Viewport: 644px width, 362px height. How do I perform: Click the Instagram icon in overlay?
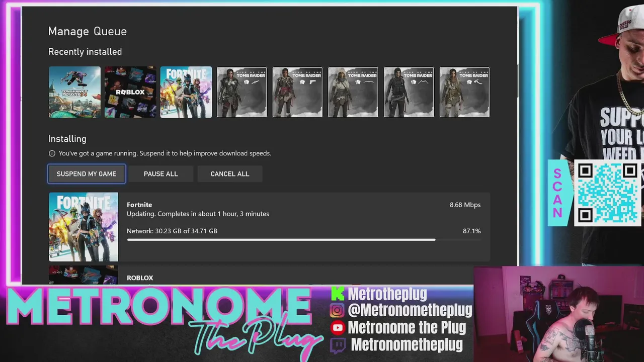pos(337,311)
